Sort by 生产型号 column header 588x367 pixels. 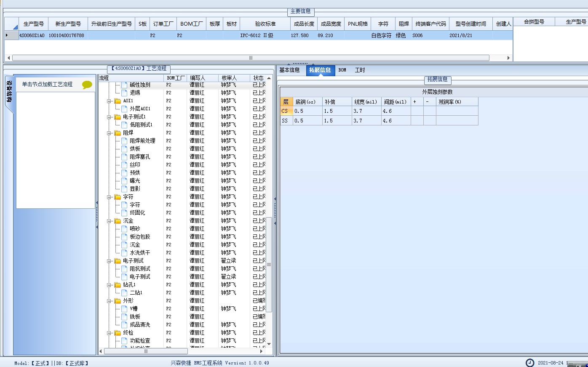coord(34,24)
